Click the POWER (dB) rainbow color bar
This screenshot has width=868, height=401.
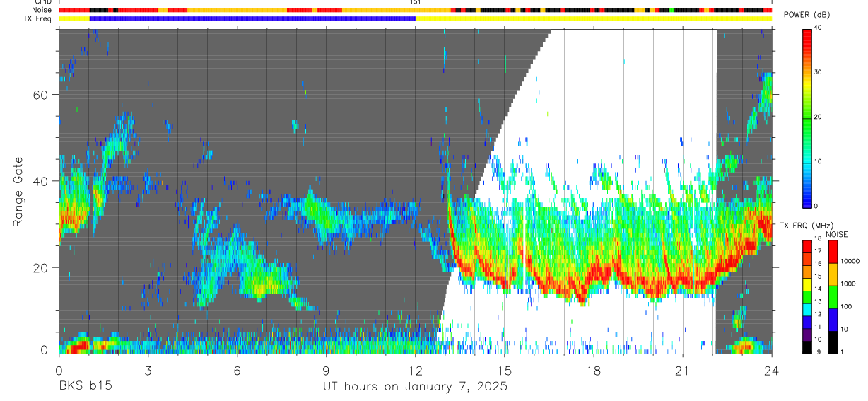tap(807, 117)
